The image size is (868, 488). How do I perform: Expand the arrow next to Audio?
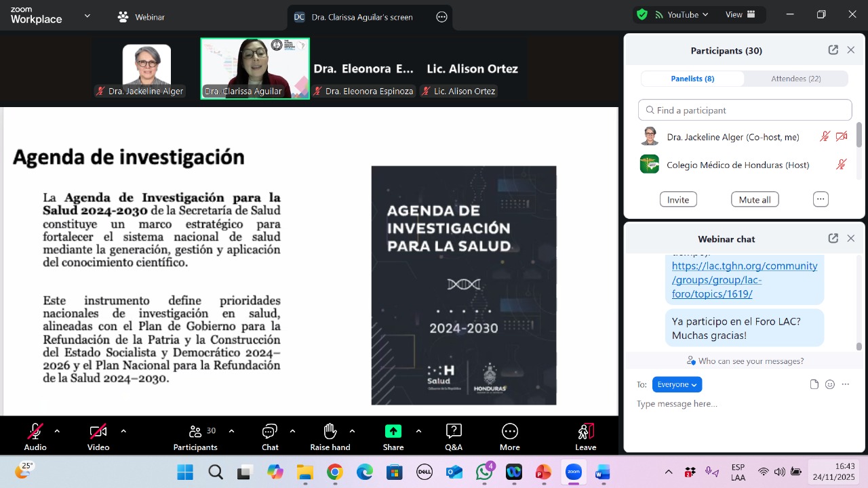pyautogui.click(x=57, y=431)
